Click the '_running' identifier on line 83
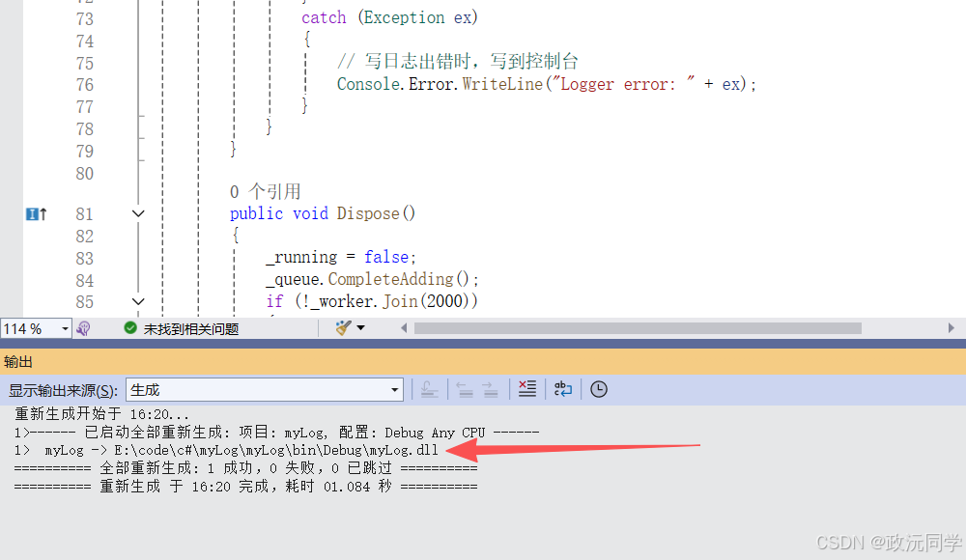The width and height of the screenshot is (966, 560). tap(301, 257)
